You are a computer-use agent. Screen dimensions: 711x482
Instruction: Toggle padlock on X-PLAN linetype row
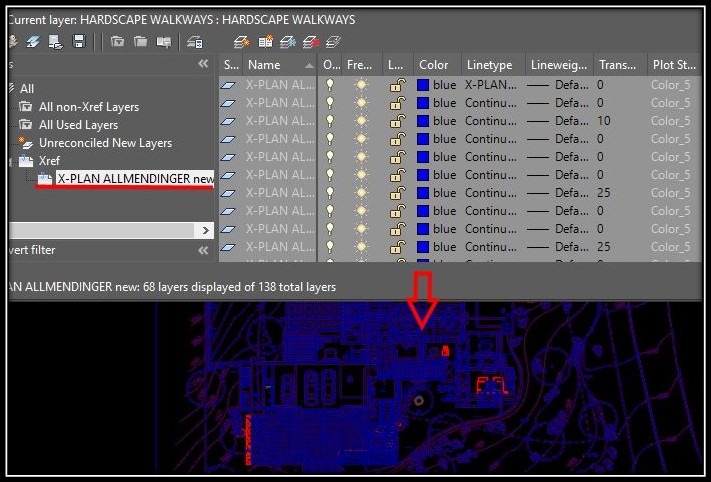pyautogui.click(x=398, y=85)
